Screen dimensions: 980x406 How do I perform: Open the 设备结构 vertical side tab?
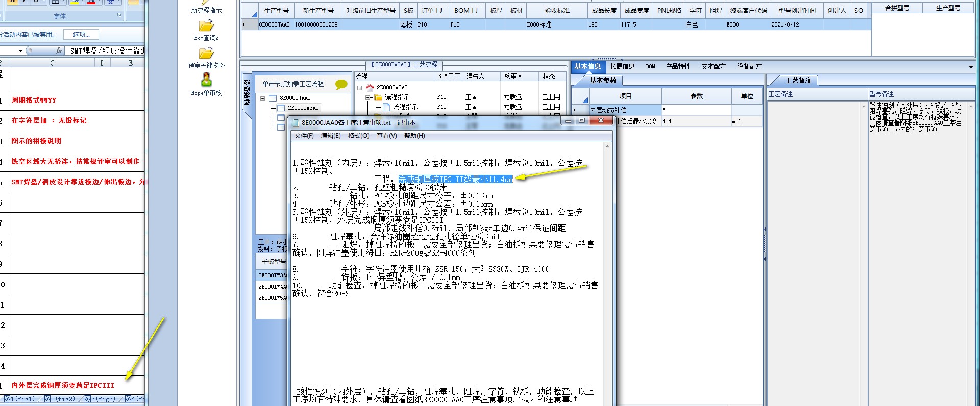pos(247,92)
